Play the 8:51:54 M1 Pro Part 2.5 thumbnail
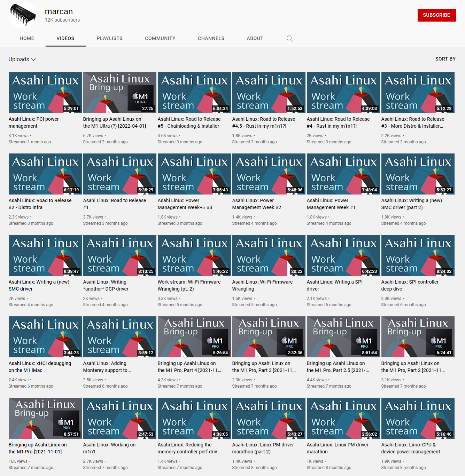The height and width of the screenshot is (476, 465). [x=343, y=337]
